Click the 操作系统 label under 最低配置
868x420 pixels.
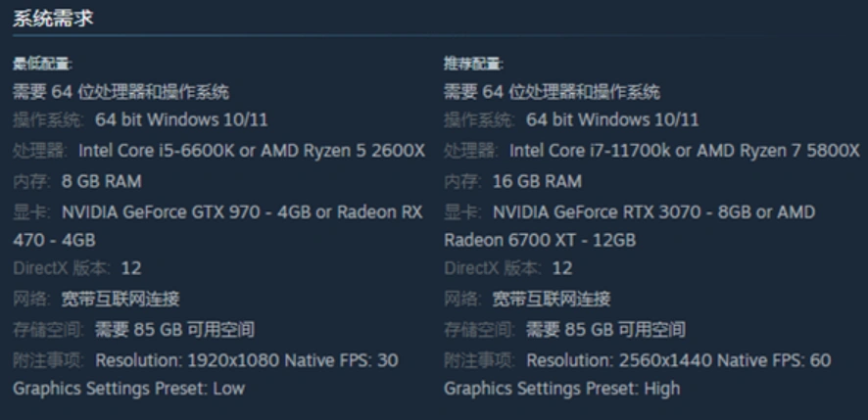[49, 120]
